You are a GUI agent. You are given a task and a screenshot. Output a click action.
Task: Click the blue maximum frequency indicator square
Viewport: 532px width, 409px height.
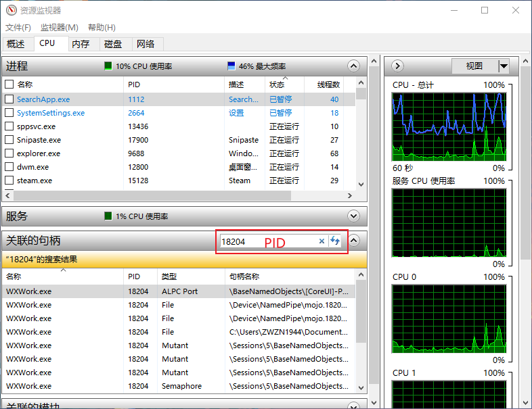tap(231, 66)
